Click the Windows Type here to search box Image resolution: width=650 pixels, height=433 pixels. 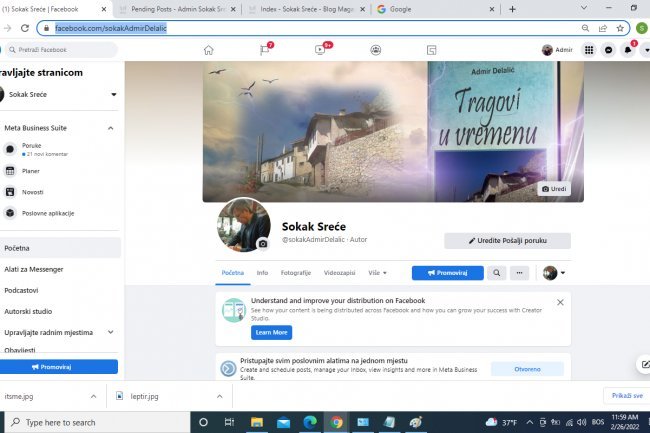tap(97, 422)
